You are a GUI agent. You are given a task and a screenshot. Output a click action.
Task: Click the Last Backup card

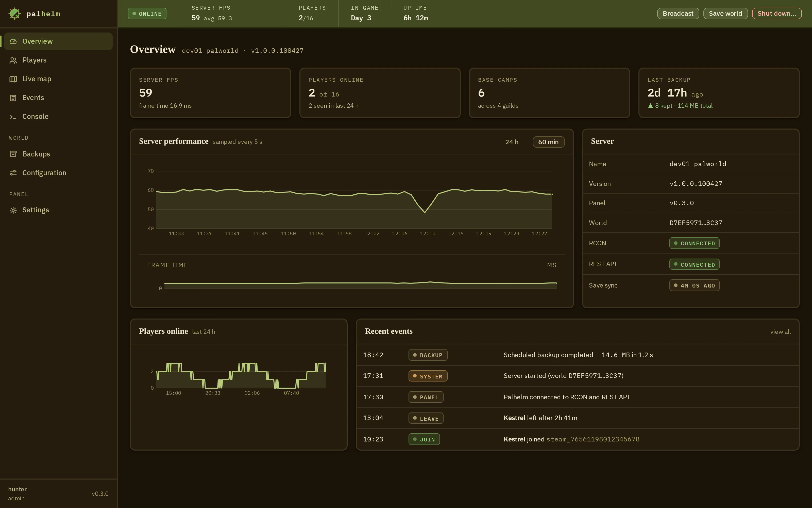pos(719,93)
